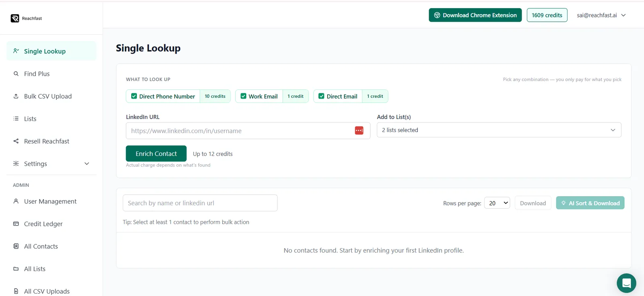Viewport: 644px width, 296px height.
Task: Click the Enrich Contact button
Action: pos(156,153)
